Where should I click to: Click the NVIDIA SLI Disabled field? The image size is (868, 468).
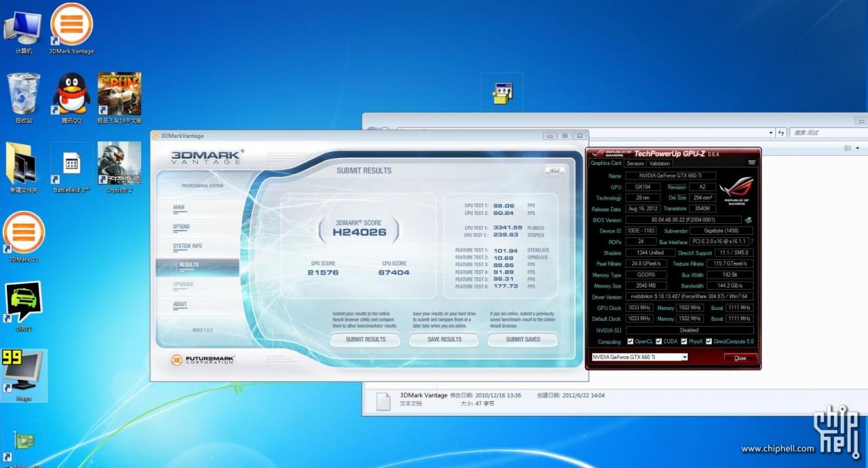coord(689,330)
